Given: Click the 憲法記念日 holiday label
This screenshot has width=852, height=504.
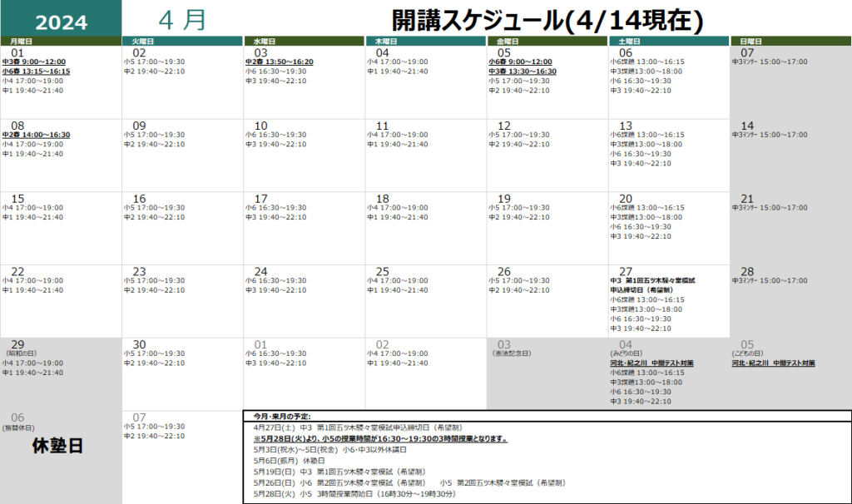Looking at the screenshot, I should point(510,353).
